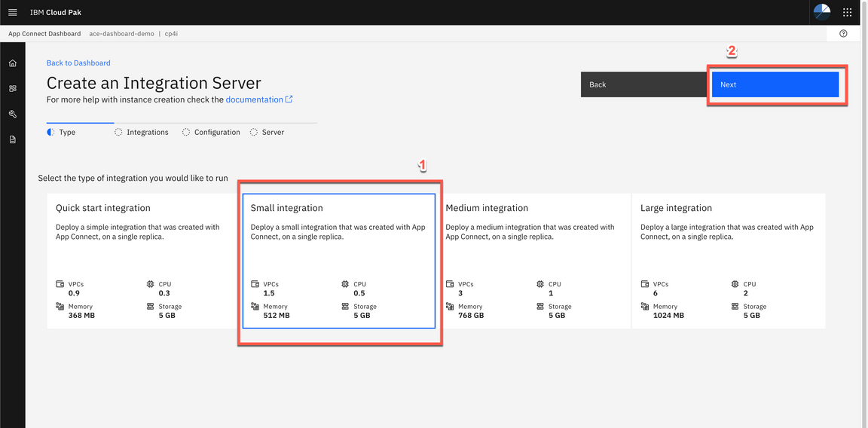Screen dimensions: 868x428
Task: Follow the Back to Dashboard link
Action: [x=78, y=63]
